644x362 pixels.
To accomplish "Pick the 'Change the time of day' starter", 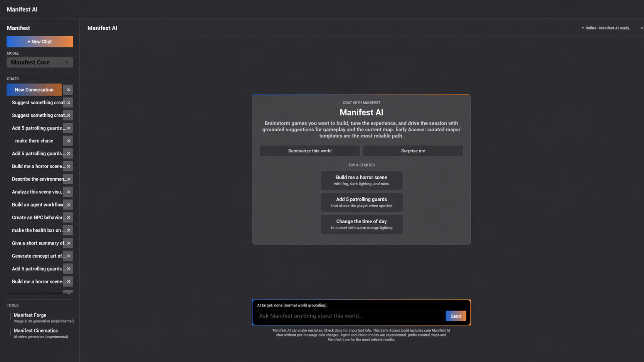I will click(361, 224).
